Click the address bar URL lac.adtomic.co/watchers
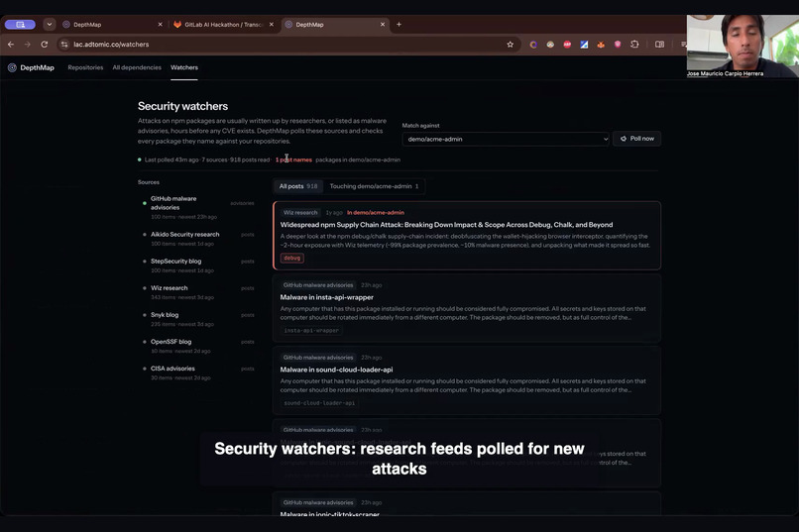 click(111, 45)
